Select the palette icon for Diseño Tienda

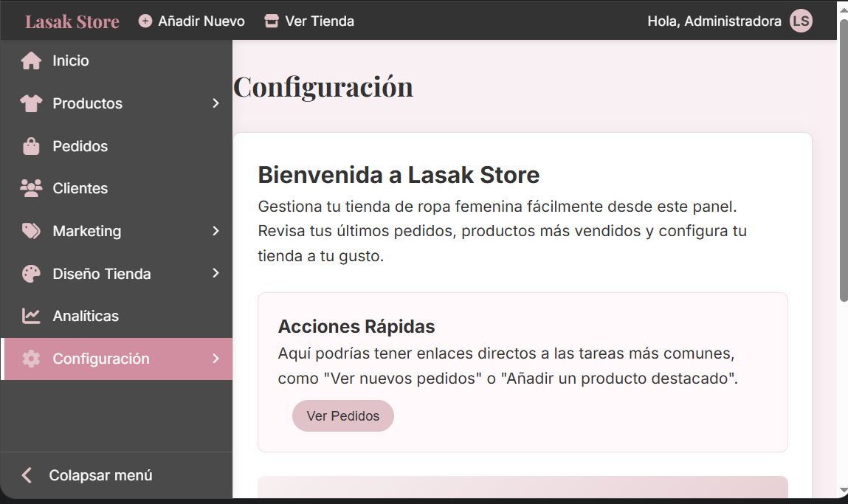pos(31,275)
